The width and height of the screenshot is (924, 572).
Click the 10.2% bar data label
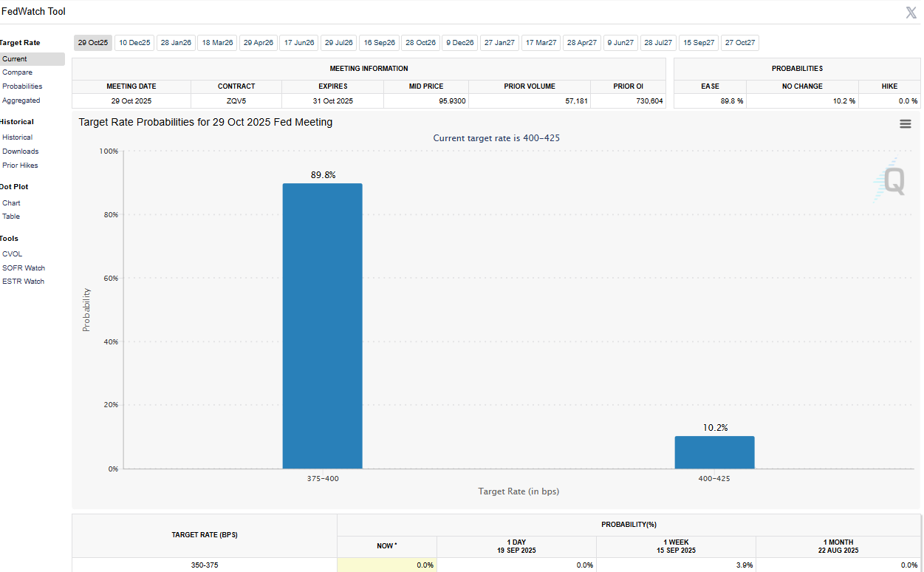coord(715,428)
